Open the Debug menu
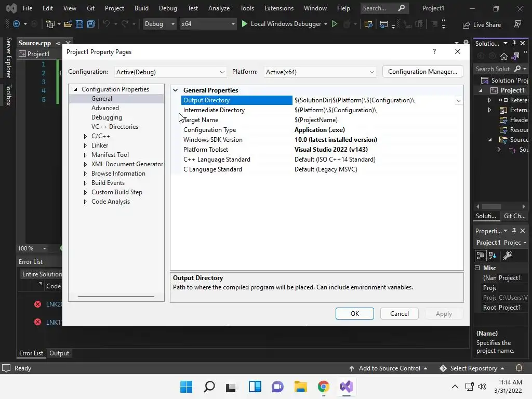Screen dimensions: 532x399 tap(168, 8)
